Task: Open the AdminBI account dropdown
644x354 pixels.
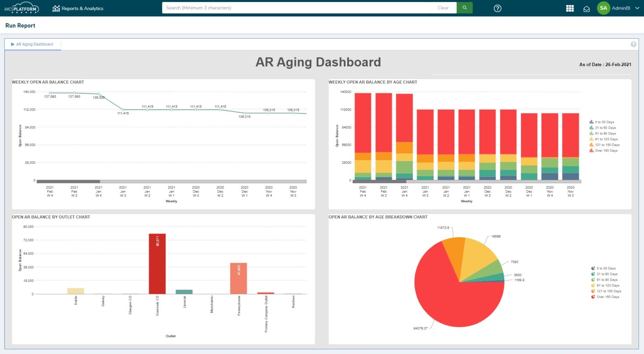Action: [637, 8]
